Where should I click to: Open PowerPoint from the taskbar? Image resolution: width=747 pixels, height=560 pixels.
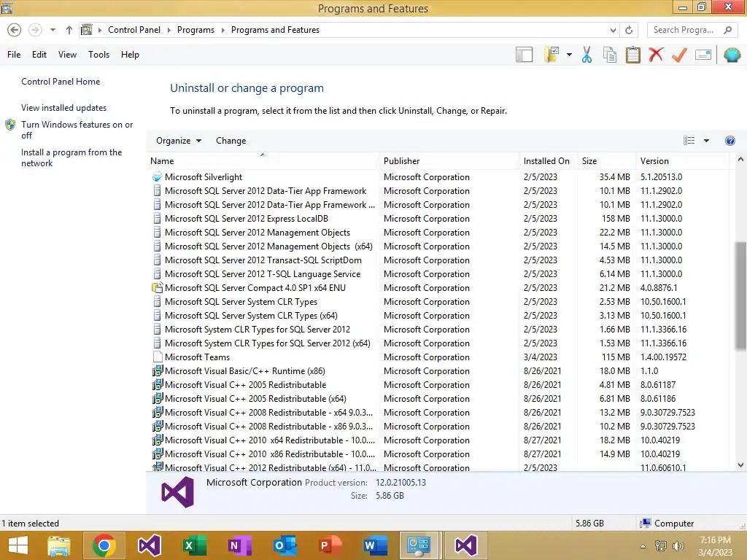click(330, 545)
